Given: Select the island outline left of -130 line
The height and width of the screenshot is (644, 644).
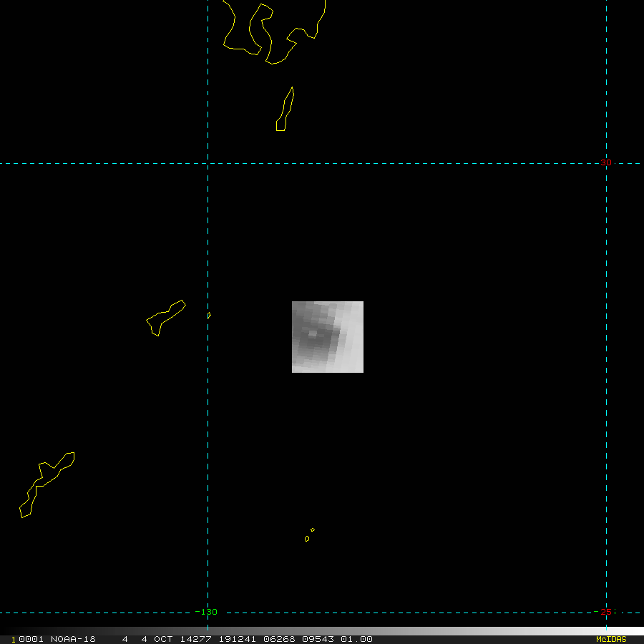Looking at the screenshot, I should [x=166, y=318].
